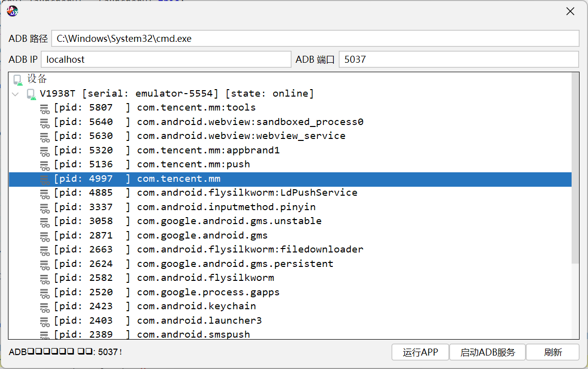
Task: Focus the ADB 路径 input field
Action: tap(315, 38)
